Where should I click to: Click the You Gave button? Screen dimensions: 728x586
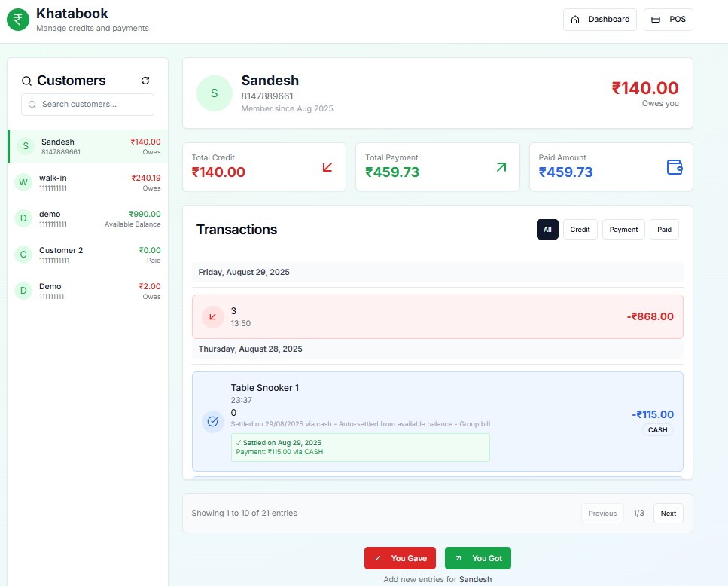[x=400, y=558]
